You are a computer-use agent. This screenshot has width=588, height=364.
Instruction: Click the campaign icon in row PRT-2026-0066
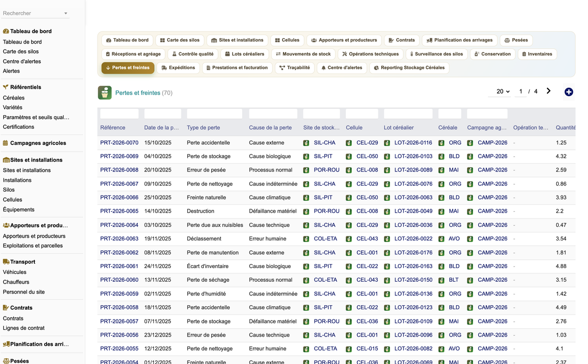click(x=470, y=197)
